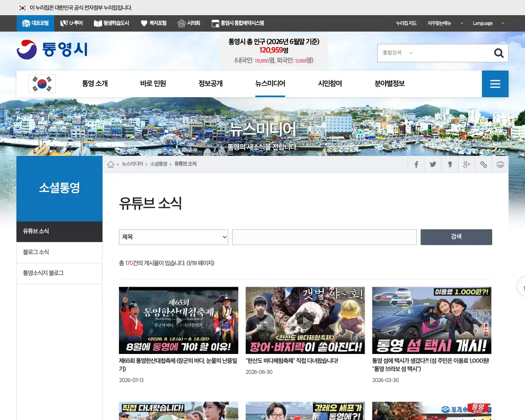This screenshot has width=525, height=420.
Task: Copy the page link icon
Action: (x=484, y=164)
